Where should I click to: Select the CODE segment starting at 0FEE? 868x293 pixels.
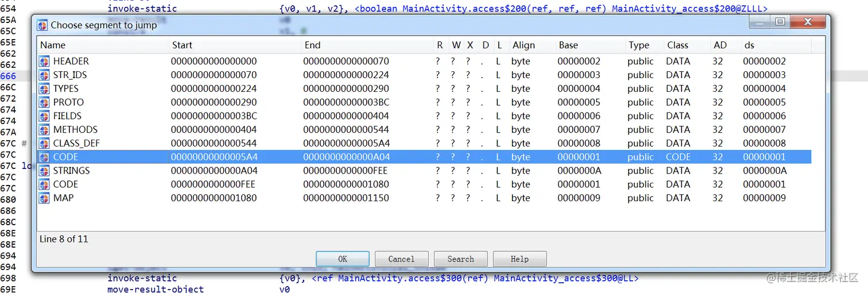424,184
